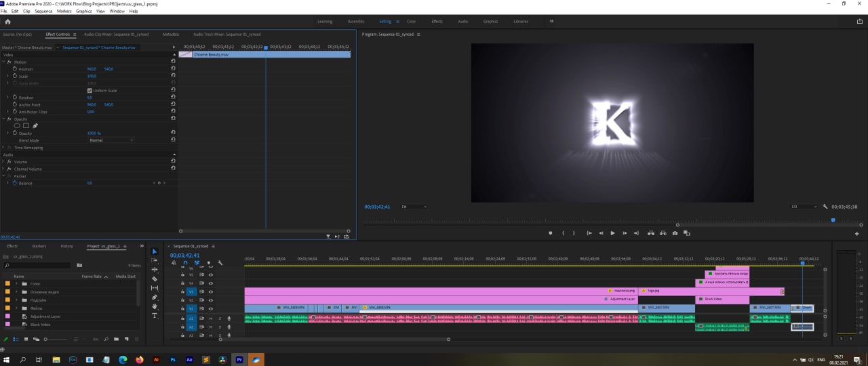Click Add Marker in Program monitor
The image size is (868, 366).
[x=550, y=233]
